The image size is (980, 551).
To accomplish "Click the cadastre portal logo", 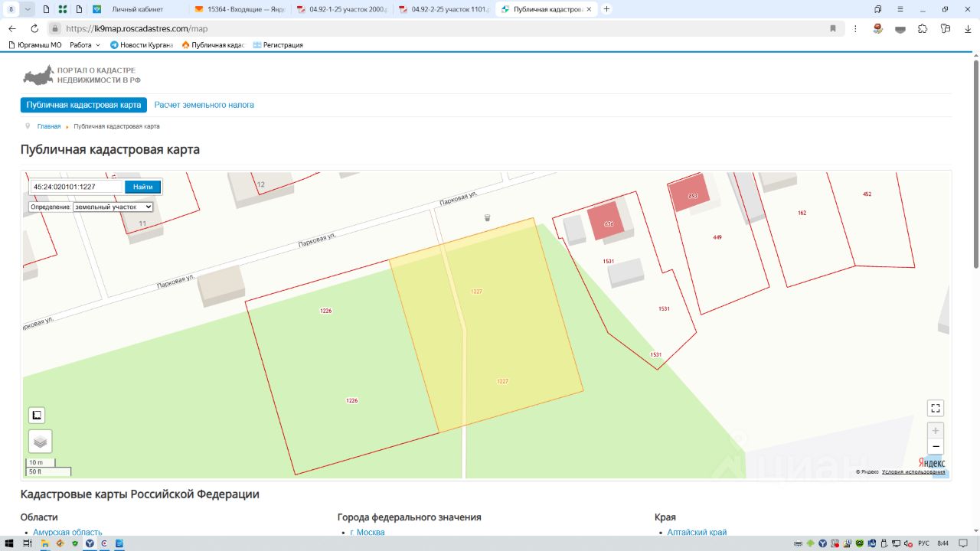I will [x=82, y=75].
